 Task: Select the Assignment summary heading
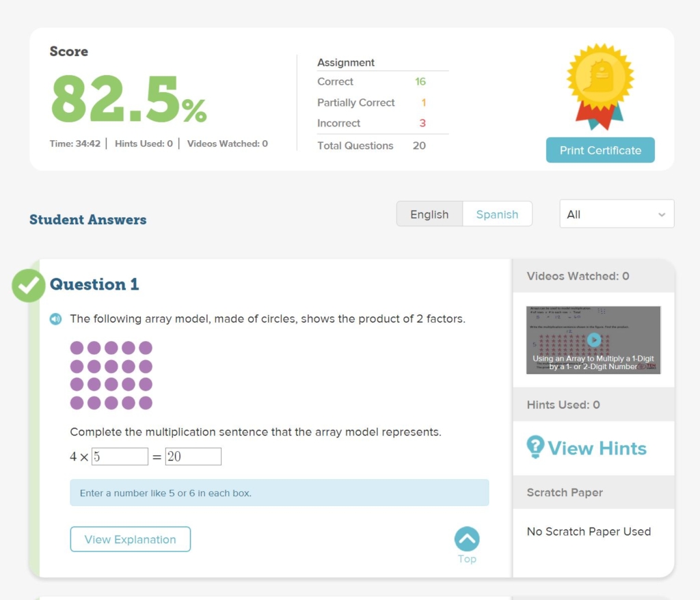pos(345,62)
